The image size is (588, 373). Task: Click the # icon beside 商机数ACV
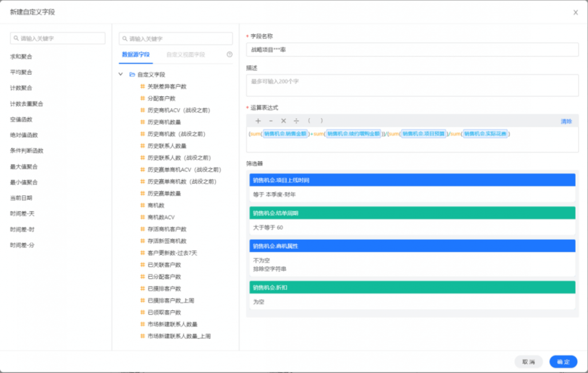tap(142, 217)
